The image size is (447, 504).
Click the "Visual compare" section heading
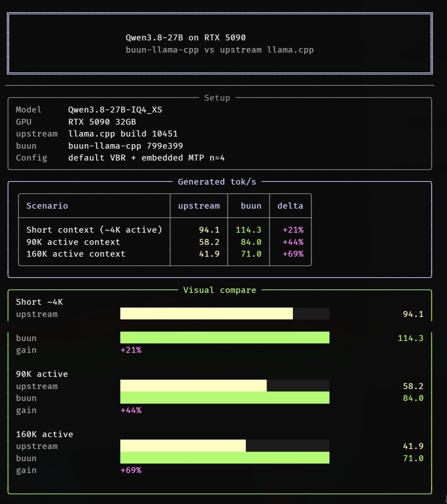pyautogui.click(x=220, y=290)
